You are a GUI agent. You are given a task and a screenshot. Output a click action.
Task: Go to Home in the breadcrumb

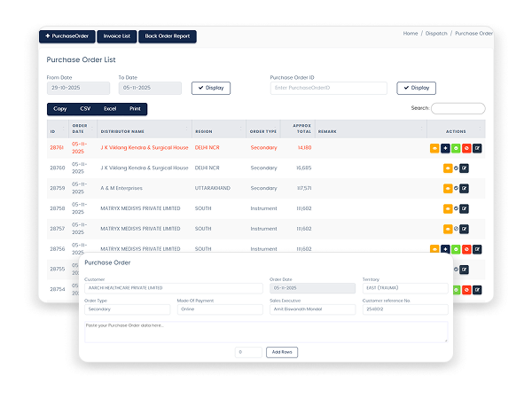pyautogui.click(x=411, y=34)
